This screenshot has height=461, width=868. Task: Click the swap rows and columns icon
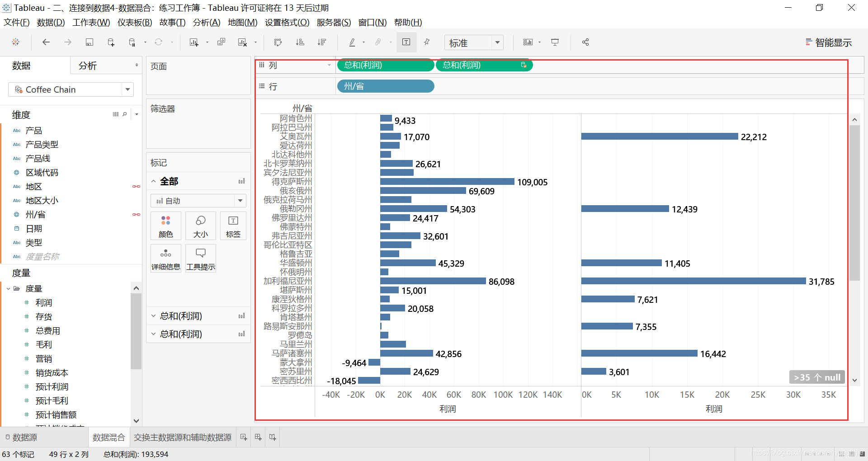278,42
